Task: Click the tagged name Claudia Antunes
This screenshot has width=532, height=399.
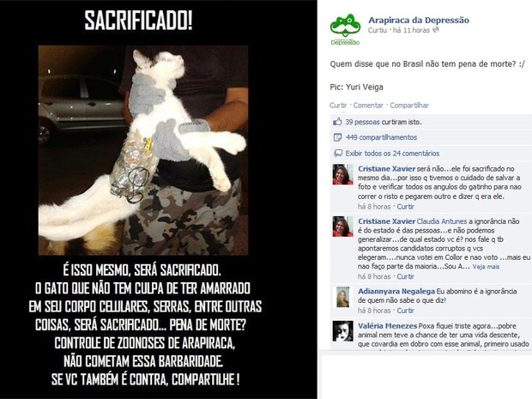Action: (x=442, y=221)
